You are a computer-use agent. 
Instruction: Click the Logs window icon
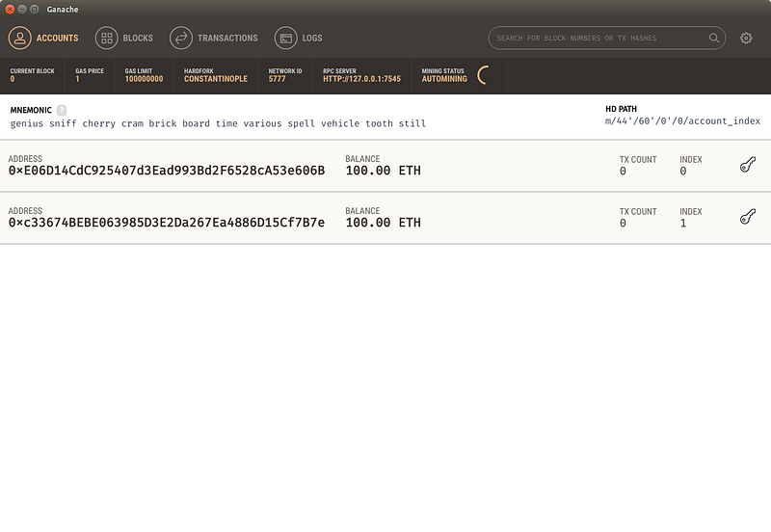click(285, 39)
